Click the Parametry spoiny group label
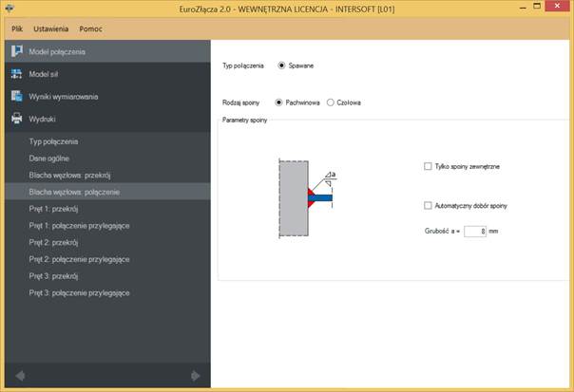The image size is (574, 392). pyautogui.click(x=244, y=120)
